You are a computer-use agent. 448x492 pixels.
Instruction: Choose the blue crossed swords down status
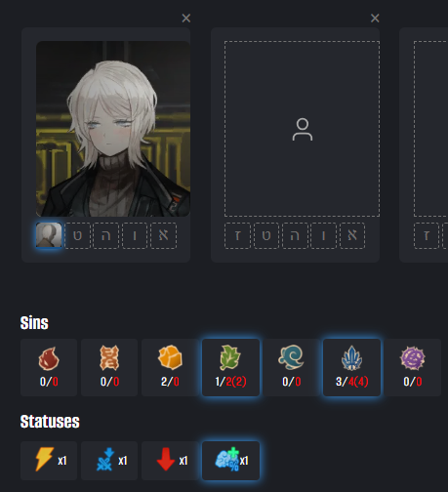(x=109, y=461)
